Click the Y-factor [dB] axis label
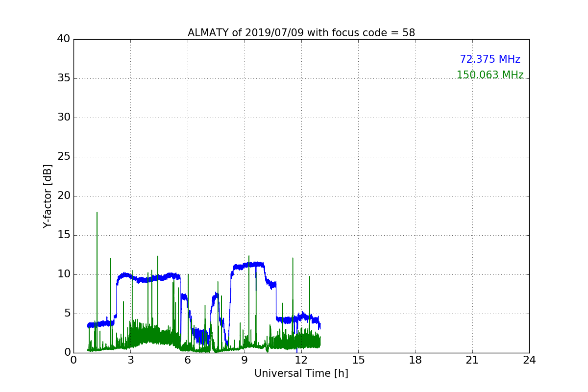 click(48, 196)
